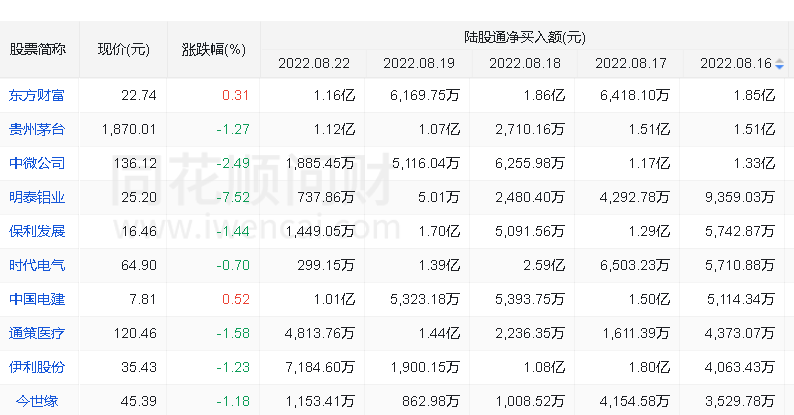This screenshot has width=794, height=415.
Task: Open stock link 今世缘
Action: coord(36,401)
